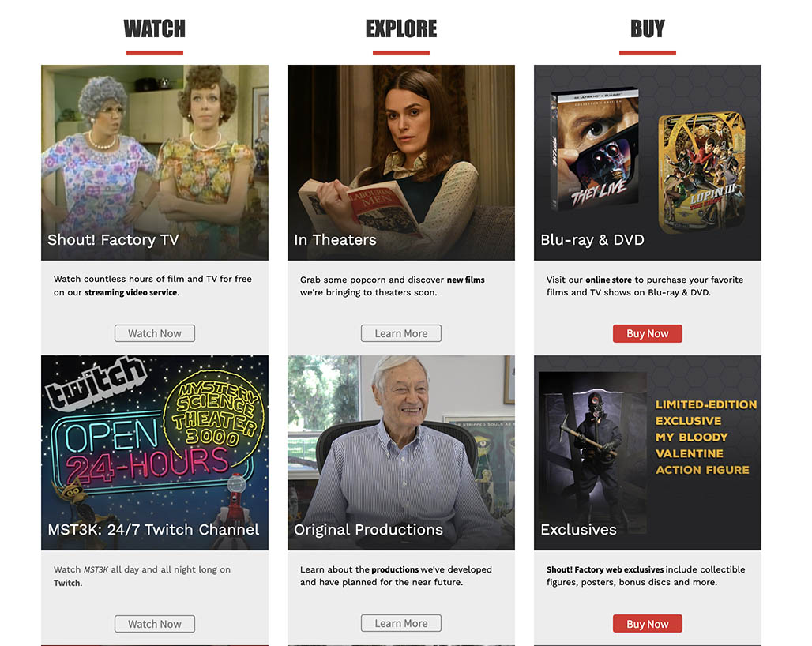Click Watch Now under Shout! Factory TV

pyautogui.click(x=155, y=333)
